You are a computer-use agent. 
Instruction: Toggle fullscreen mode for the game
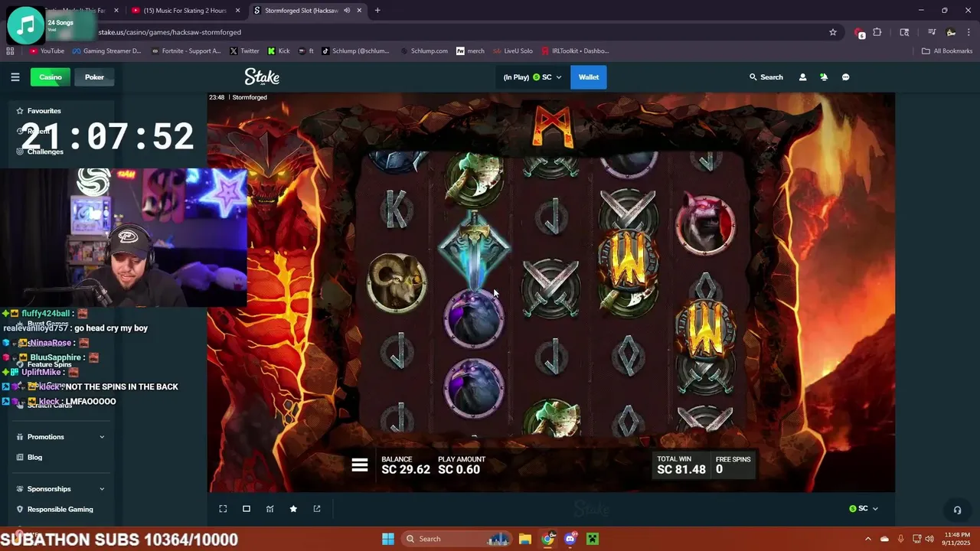(x=223, y=509)
